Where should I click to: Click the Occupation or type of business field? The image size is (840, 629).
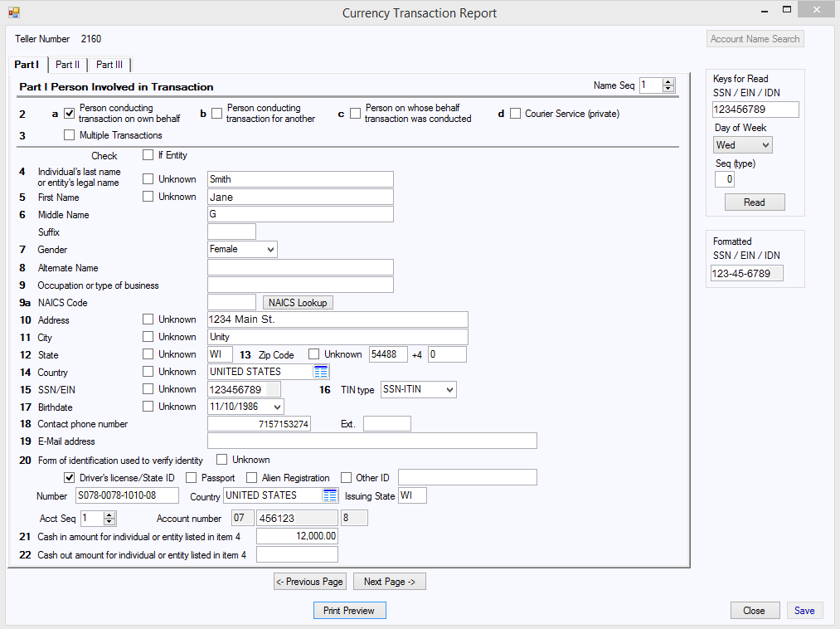[x=300, y=285]
